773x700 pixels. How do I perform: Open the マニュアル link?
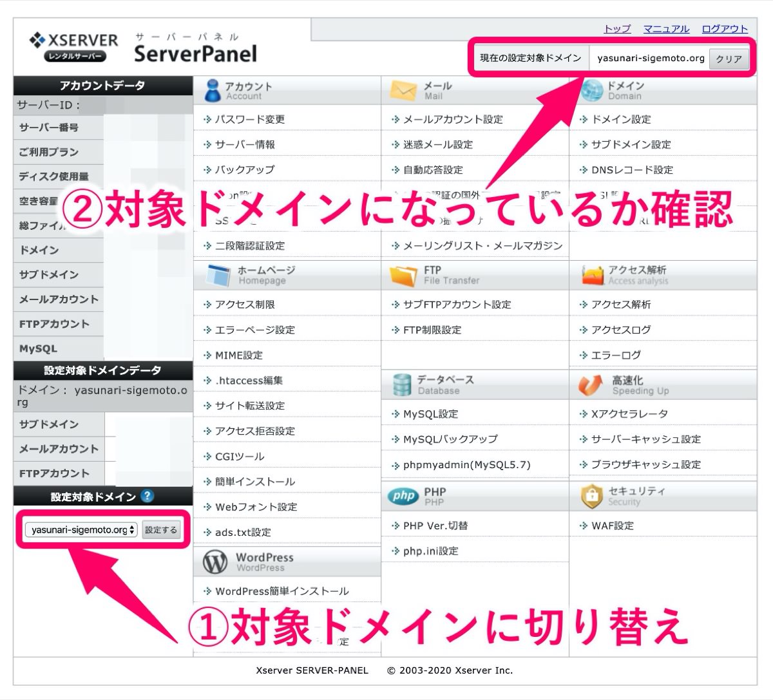[x=666, y=29]
